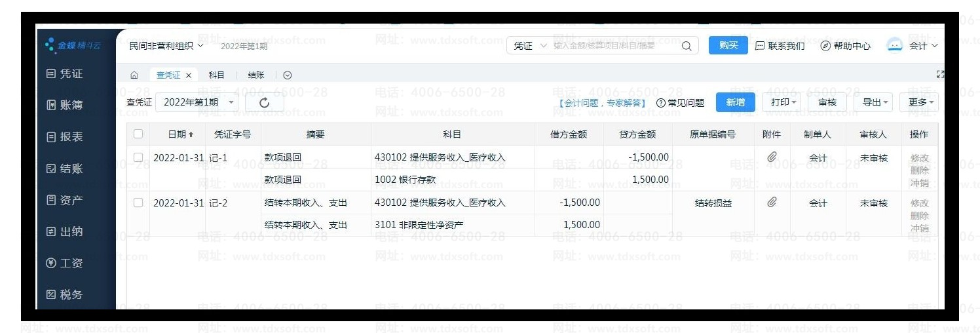Check the box for voucher 记-2
This screenshot has width=980, height=333.
tap(138, 203)
